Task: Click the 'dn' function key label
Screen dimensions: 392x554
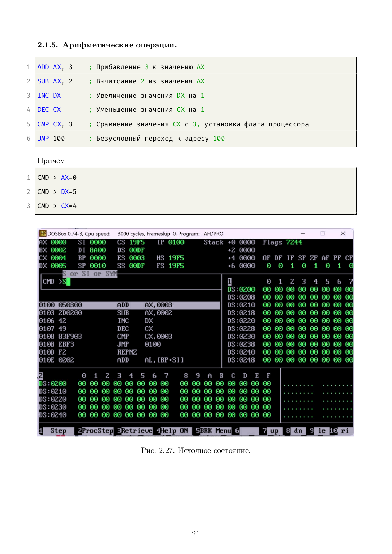Action: click(x=298, y=431)
